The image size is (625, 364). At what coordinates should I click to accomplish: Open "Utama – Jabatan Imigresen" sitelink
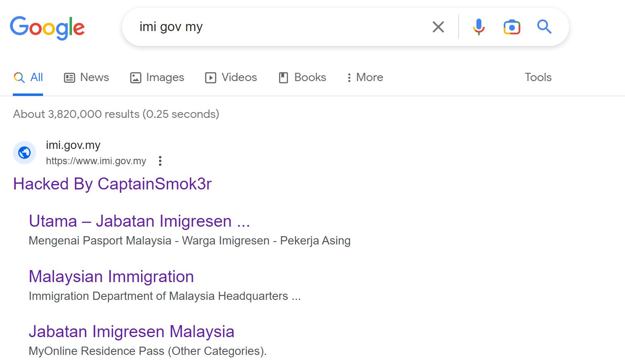coord(139,221)
